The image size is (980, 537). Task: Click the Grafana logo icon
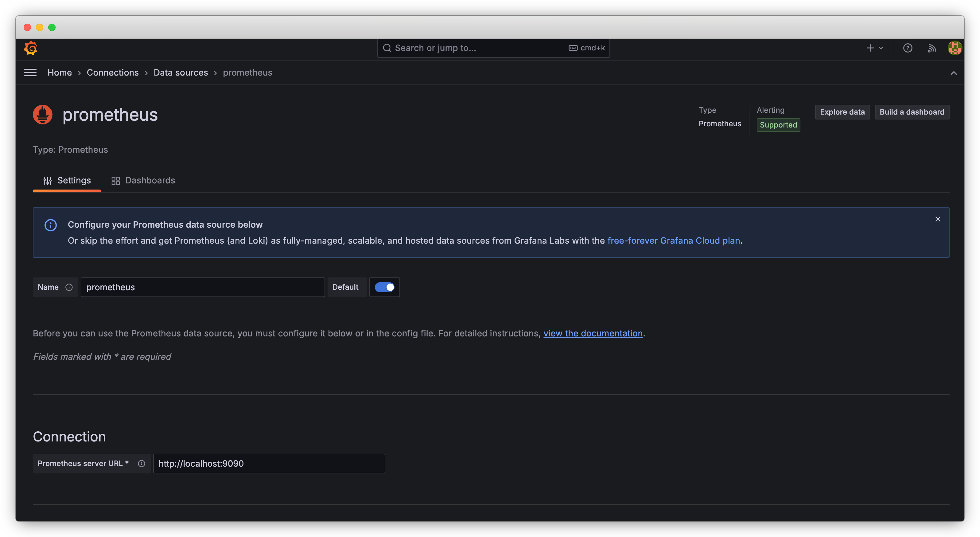tap(30, 48)
